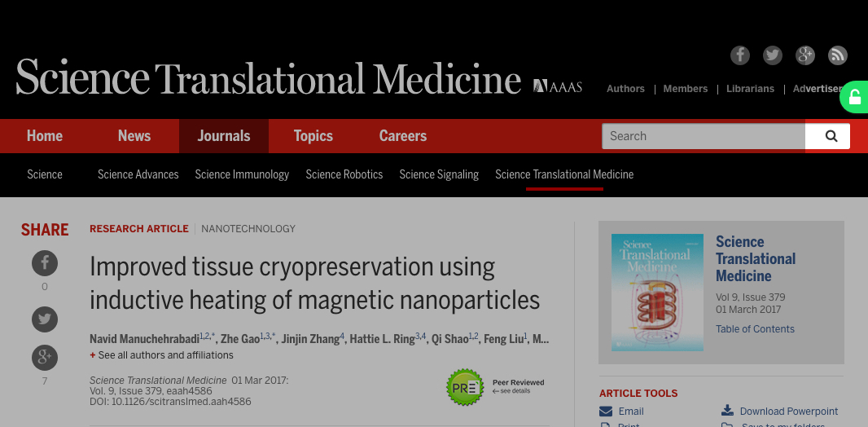The height and width of the screenshot is (427, 868).
Task: Select the Science Translational Medicine journal tab
Action: [564, 174]
